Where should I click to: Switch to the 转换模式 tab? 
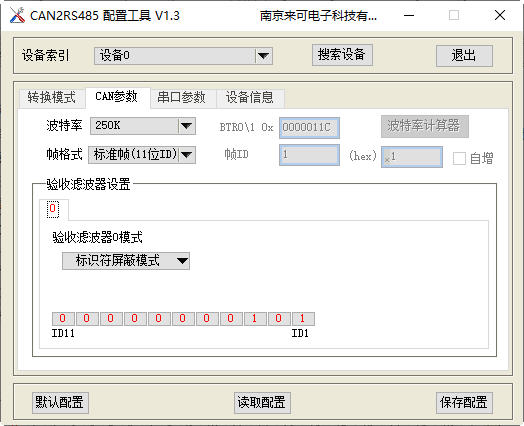tap(51, 98)
